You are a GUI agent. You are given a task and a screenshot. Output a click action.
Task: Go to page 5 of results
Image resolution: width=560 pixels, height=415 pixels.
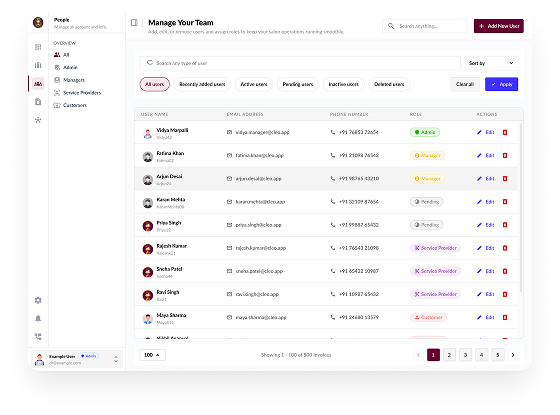(x=498, y=355)
